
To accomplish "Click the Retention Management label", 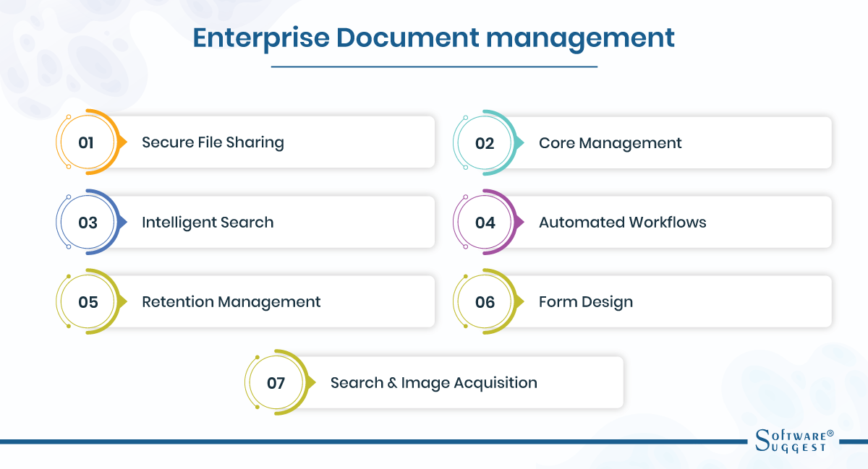I will 232,301.
